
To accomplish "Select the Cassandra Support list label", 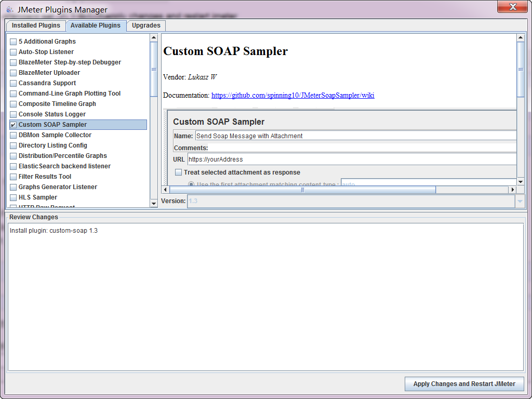I will [x=47, y=83].
